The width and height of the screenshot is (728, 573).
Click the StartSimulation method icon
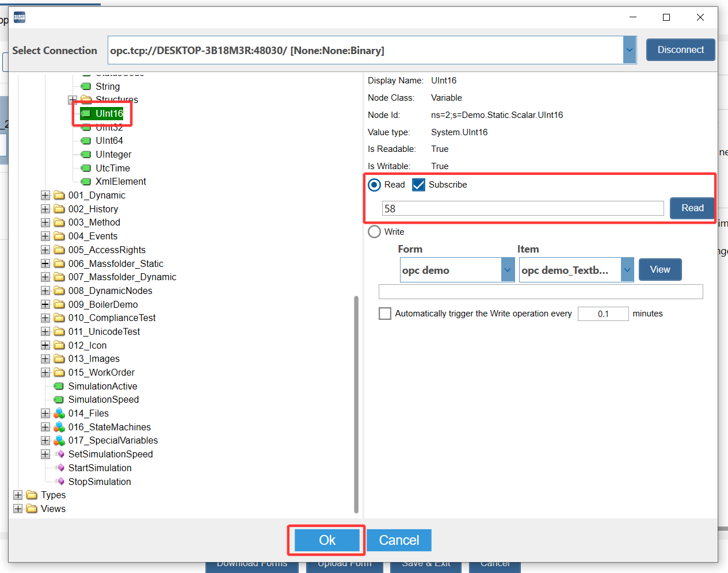(x=59, y=468)
